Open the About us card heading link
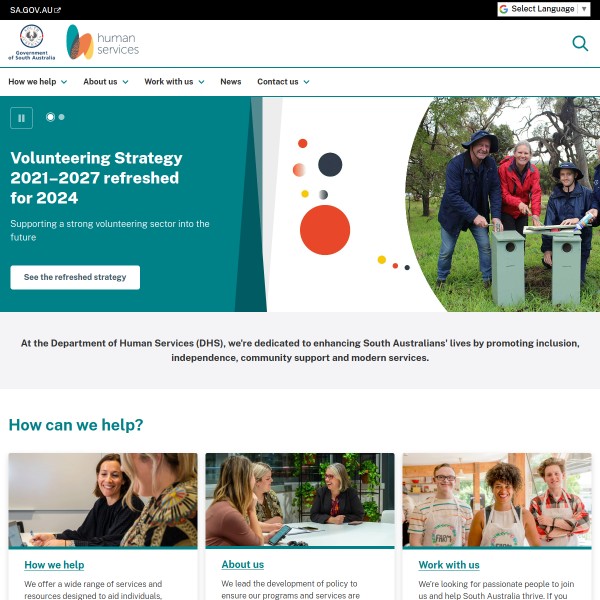The height and width of the screenshot is (600, 600). (243, 564)
